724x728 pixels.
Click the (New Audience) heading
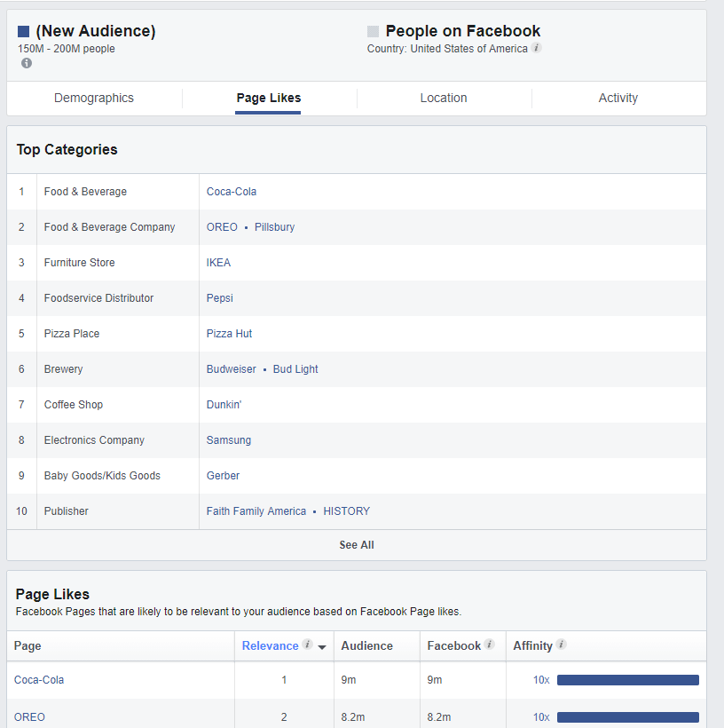coord(96,31)
